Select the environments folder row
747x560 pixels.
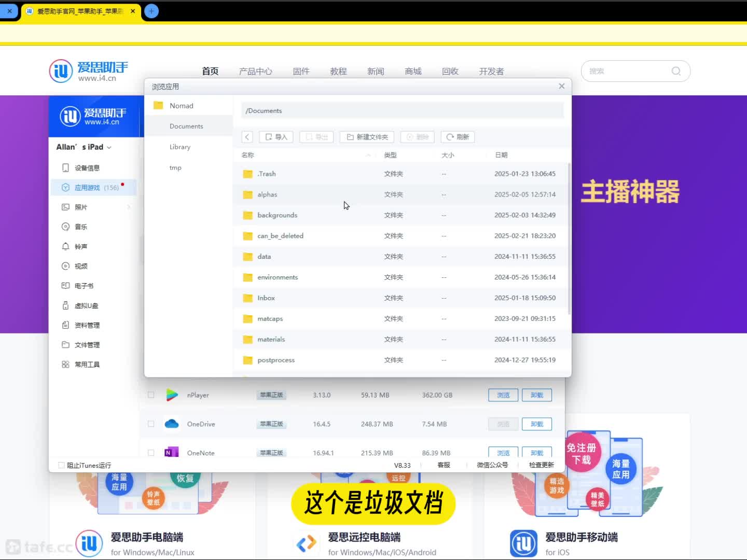(400, 277)
